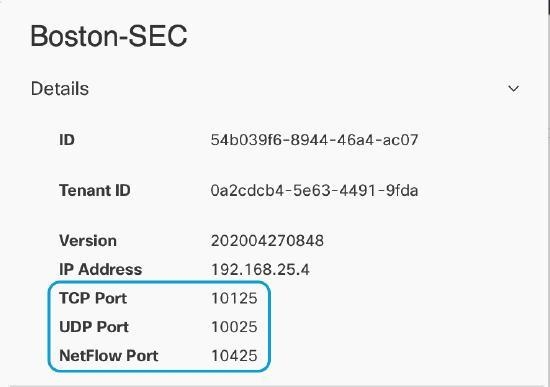Click the TCP Port label
The image size is (550, 387).
93,298
